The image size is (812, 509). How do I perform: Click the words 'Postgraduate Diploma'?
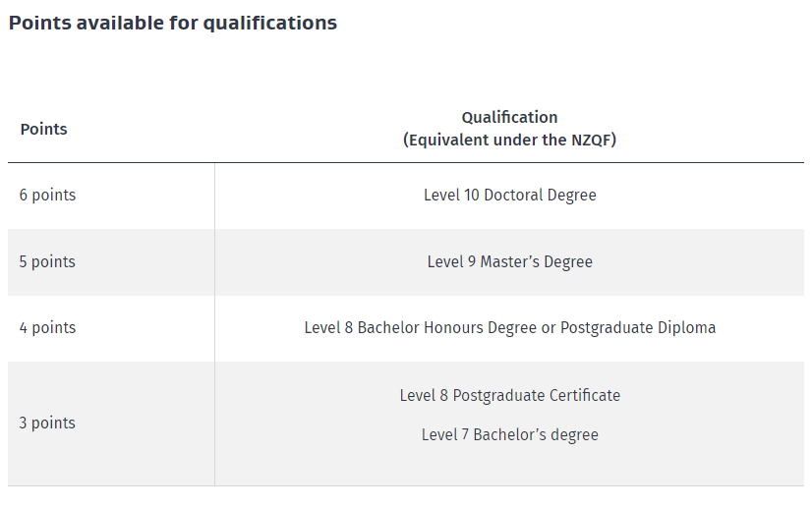[637, 327]
